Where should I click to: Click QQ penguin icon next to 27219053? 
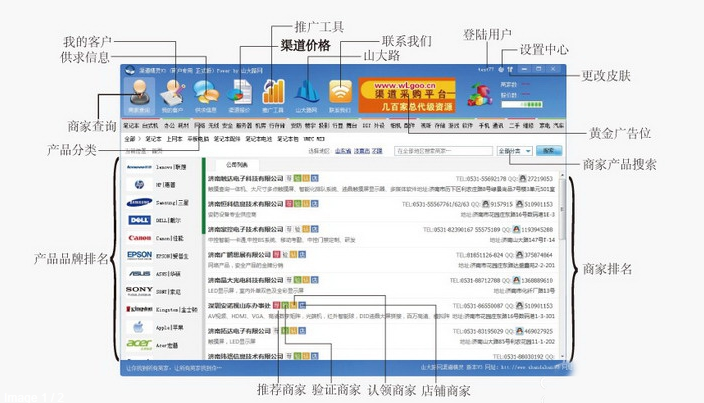(523, 178)
